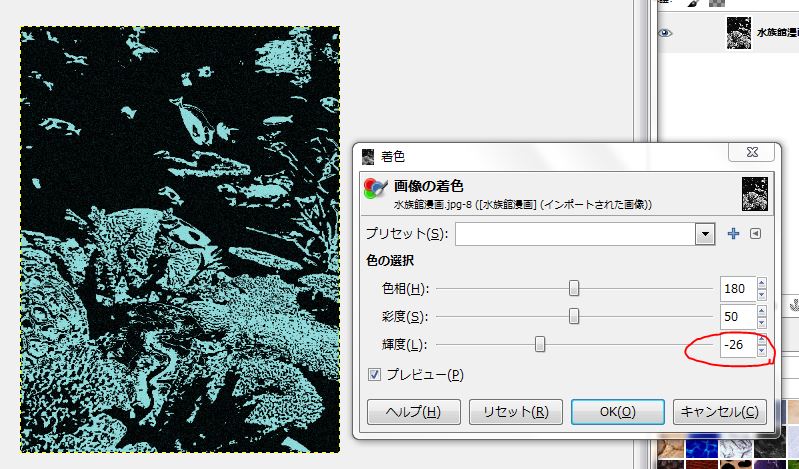The width and height of the screenshot is (799, 469).
Task: Open the preset combo box dropdown arrow
Action: pos(705,234)
